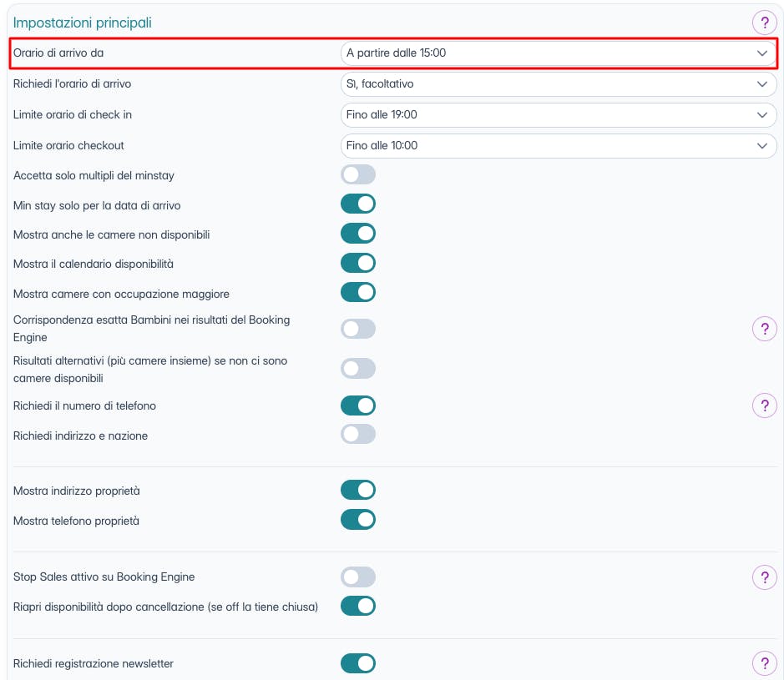Disable Min stay solo per data di arrivo
784x680 pixels.
pos(358,204)
